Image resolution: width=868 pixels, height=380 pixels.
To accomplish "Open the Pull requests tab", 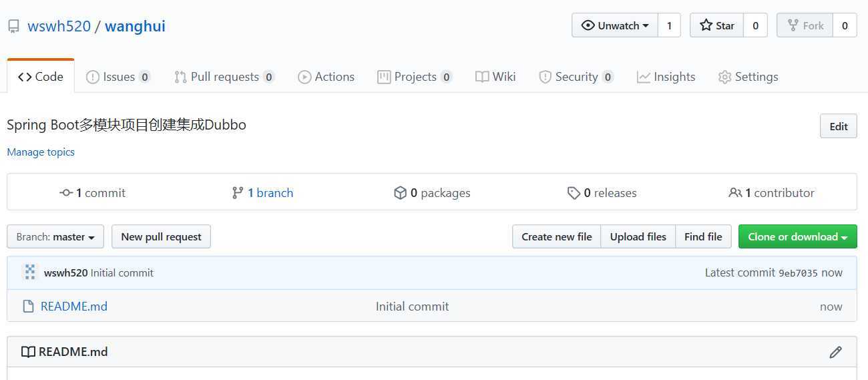I will click(224, 77).
